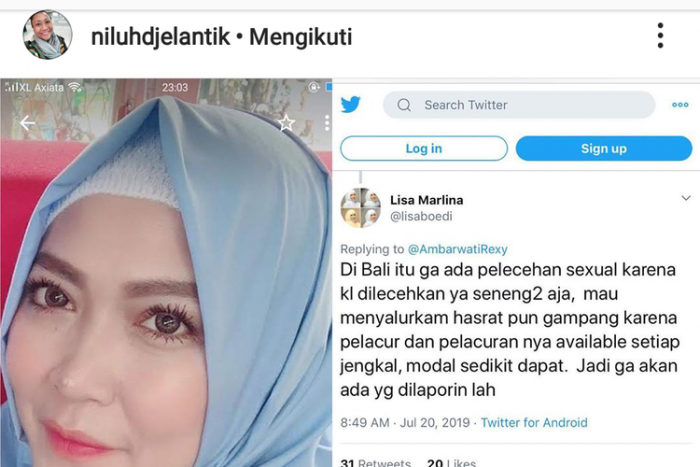The height and width of the screenshot is (467, 700).
Task: Tap the star favorite icon on photo
Action: (x=286, y=123)
